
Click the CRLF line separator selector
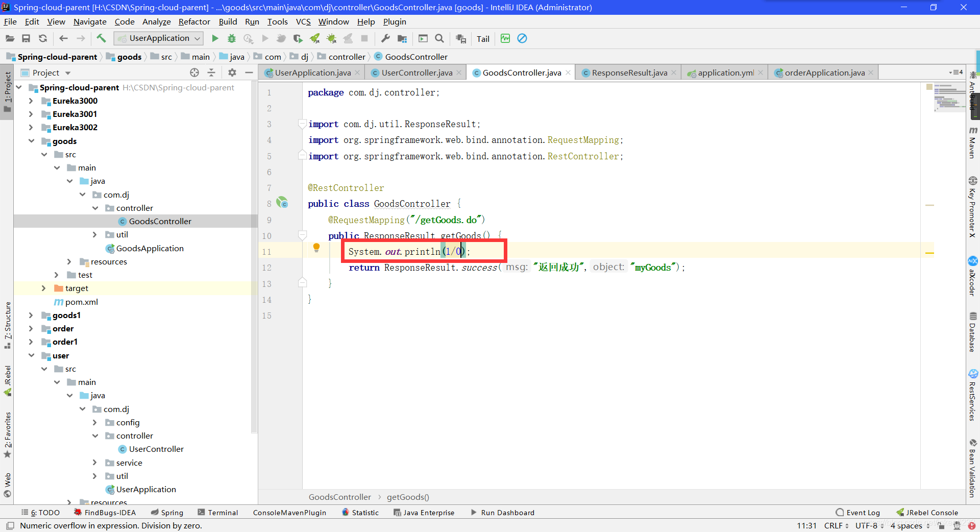(836, 525)
